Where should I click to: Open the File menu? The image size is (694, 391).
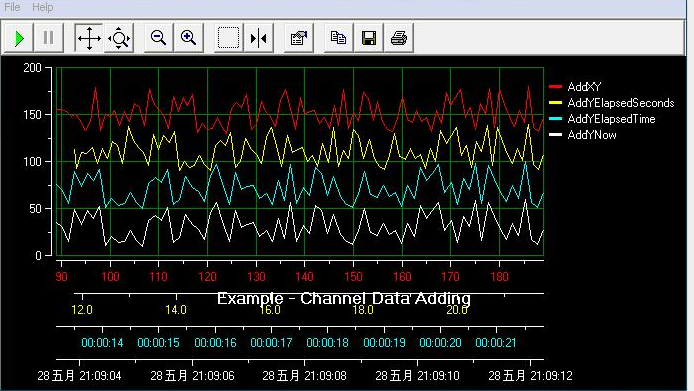pos(12,7)
